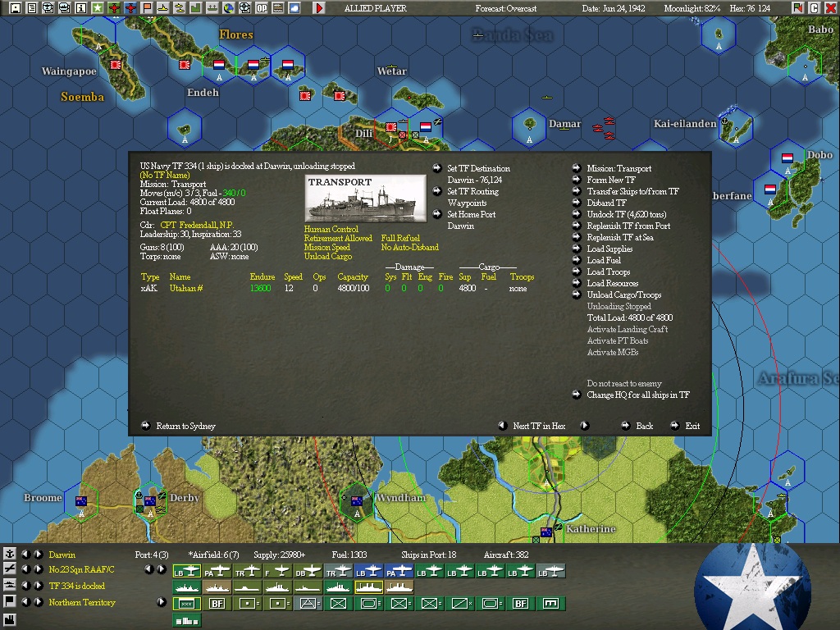Toggle Human Control setting
Viewport: 840px width, 630px height.
click(331, 229)
